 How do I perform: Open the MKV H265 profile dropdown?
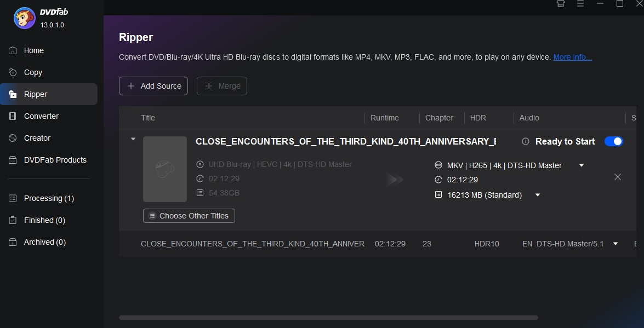[x=582, y=165]
